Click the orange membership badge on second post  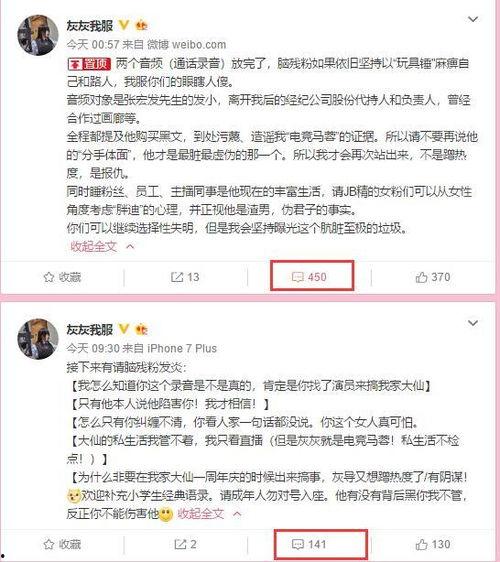tap(141, 329)
